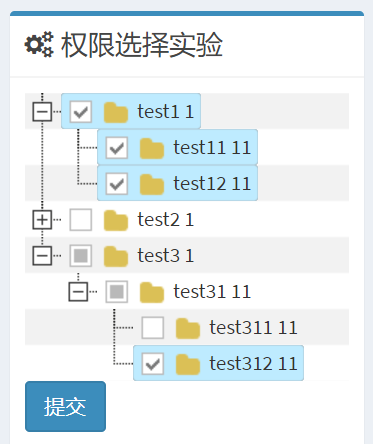Click the folder icon of test312

click(188, 364)
